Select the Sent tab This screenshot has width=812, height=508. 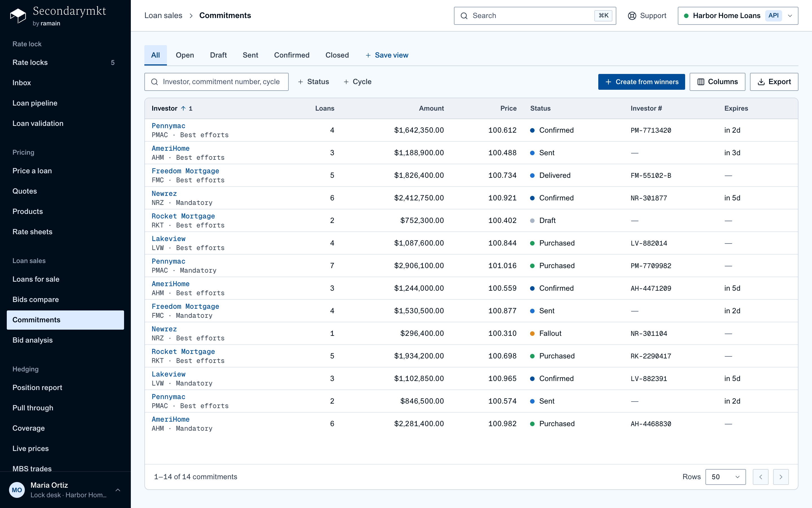coord(250,55)
